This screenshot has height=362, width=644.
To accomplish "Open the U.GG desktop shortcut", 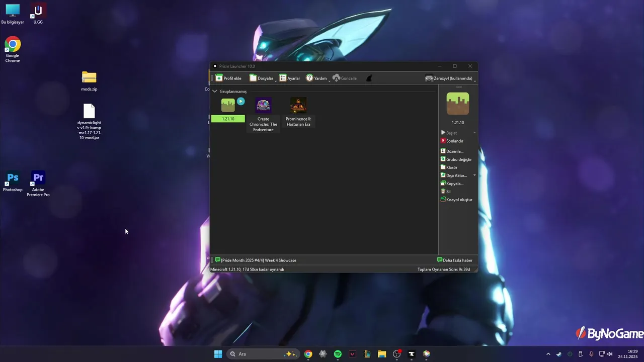I will click(x=38, y=14).
